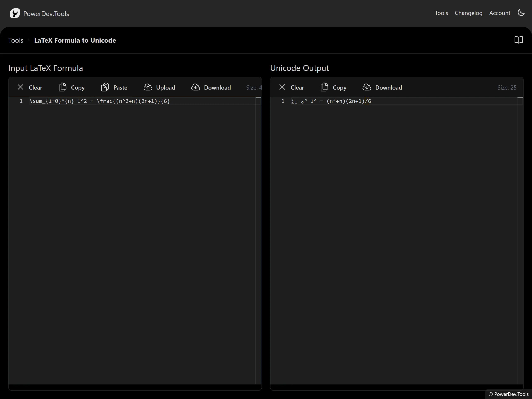This screenshot has height=399, width=532.
Task: Open the documentation book icon
Action: point(518,40)
